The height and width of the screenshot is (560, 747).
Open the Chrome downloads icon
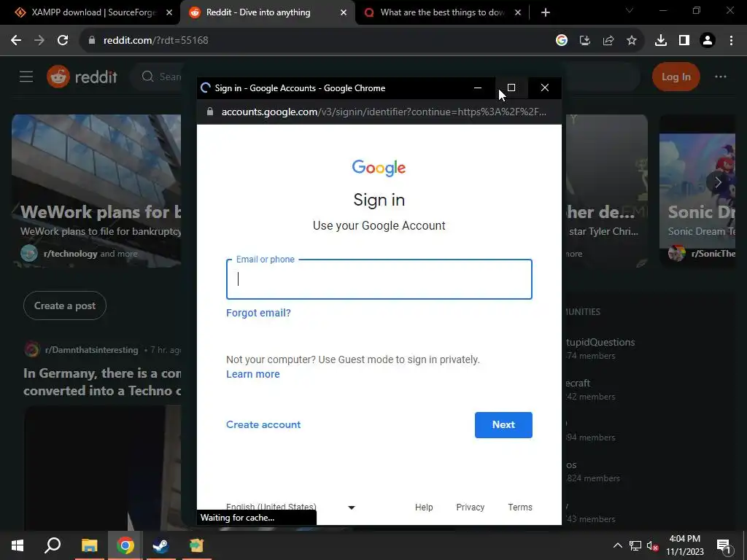pos(661,41)
